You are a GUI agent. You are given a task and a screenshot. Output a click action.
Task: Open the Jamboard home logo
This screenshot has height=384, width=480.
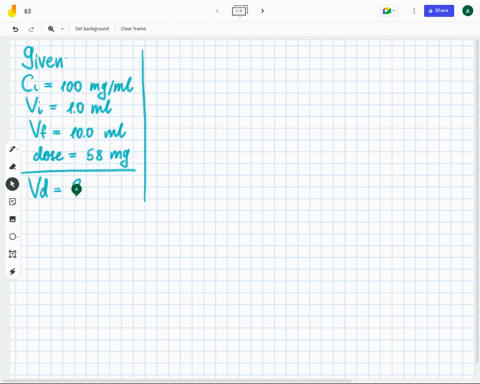pyautogui.click(x=12, y=11)
